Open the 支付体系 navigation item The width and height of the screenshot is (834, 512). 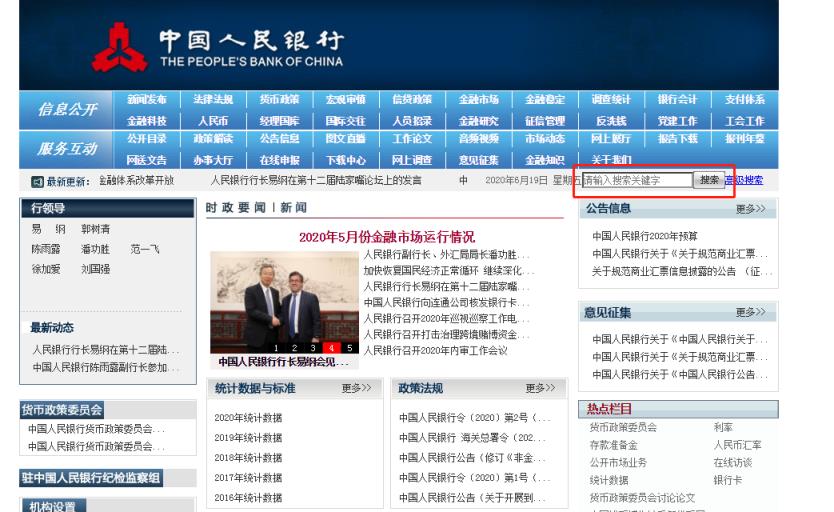(x=745, y=99)
